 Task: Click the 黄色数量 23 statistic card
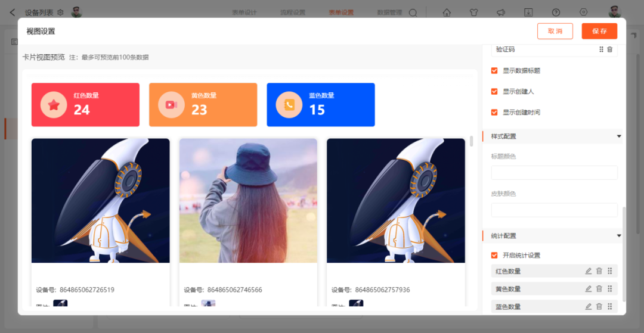tap(203, 105)
